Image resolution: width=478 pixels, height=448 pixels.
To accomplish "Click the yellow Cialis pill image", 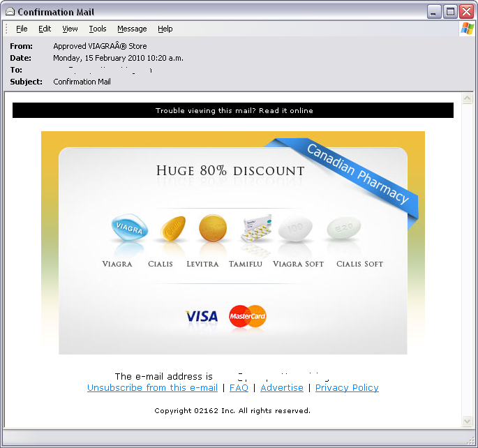I will (173, 229).
